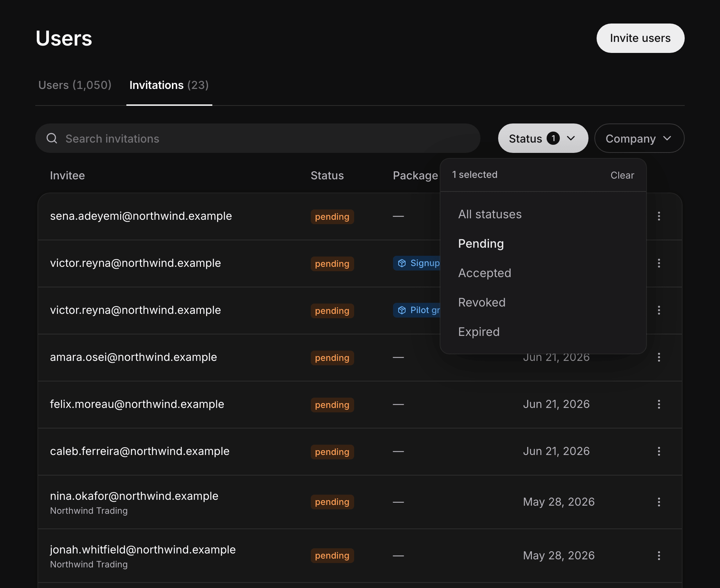720x588 pixels.
Task: Open the three-dot menu for caleb.ferreira
Action: (x=659, y=451)
